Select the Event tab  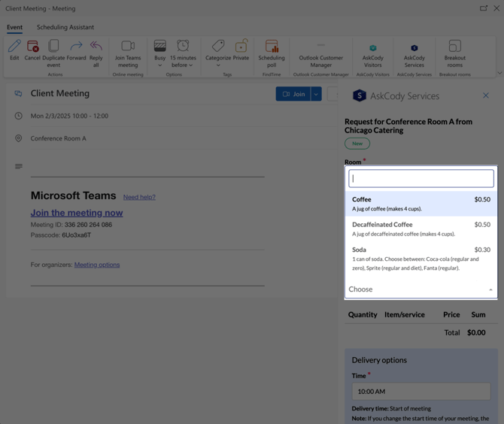(15, 27)
